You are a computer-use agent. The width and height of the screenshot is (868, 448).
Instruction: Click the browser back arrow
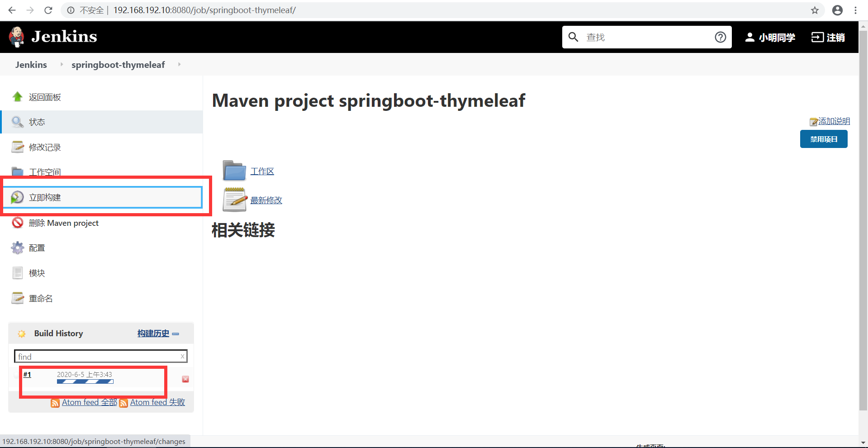point(12,10)
